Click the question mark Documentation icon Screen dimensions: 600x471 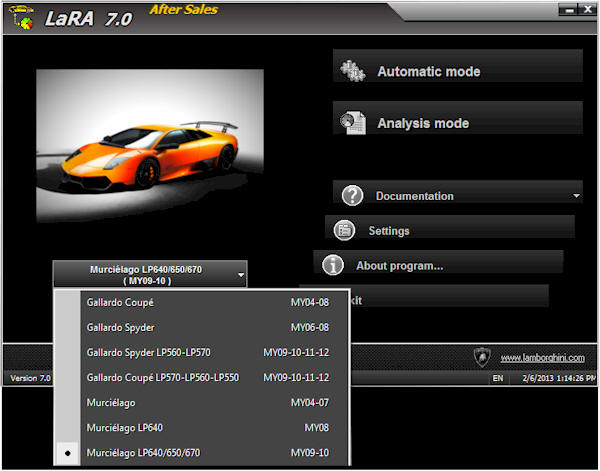tap(352, 195)
